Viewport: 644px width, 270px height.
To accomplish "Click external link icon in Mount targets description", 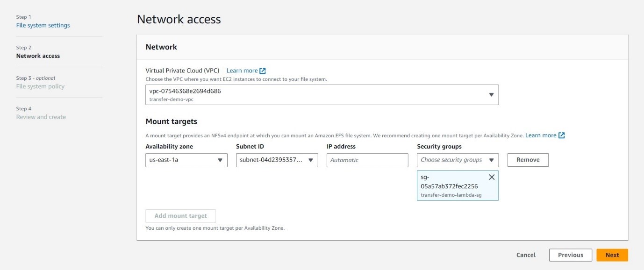I will point(562,135).
